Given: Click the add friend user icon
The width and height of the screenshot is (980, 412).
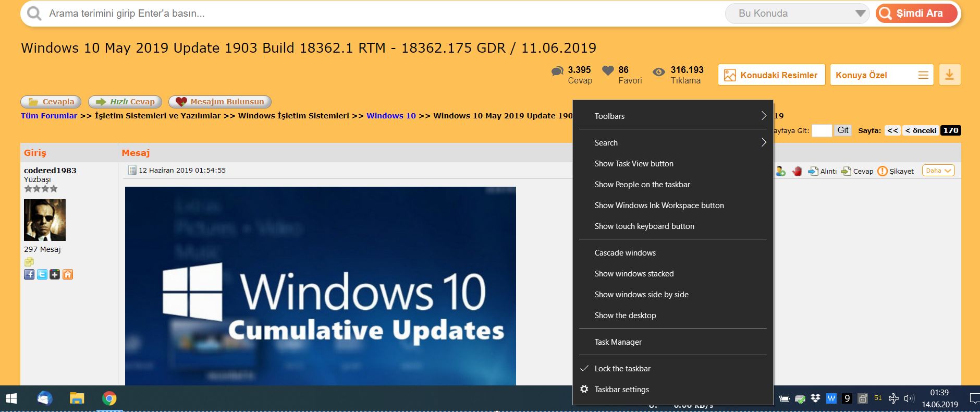Looking at the screenshot, I should point(780,171).
